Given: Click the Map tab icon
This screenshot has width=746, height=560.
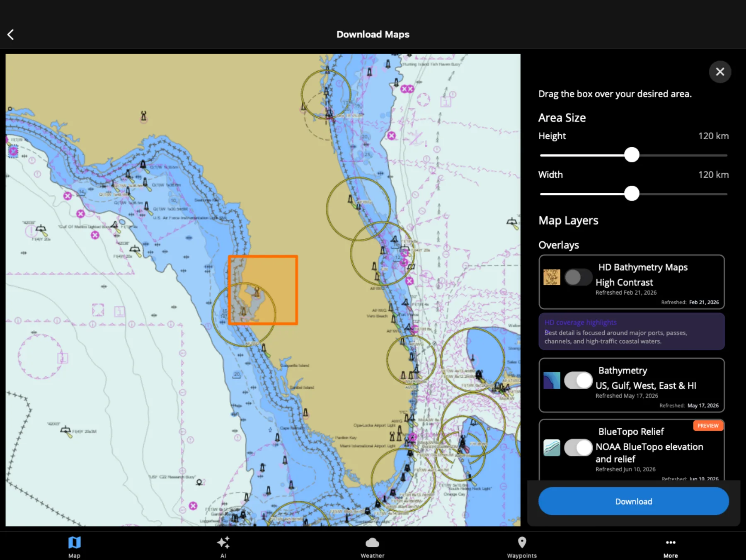Looking at the screenshot, I should pos(75,542).
